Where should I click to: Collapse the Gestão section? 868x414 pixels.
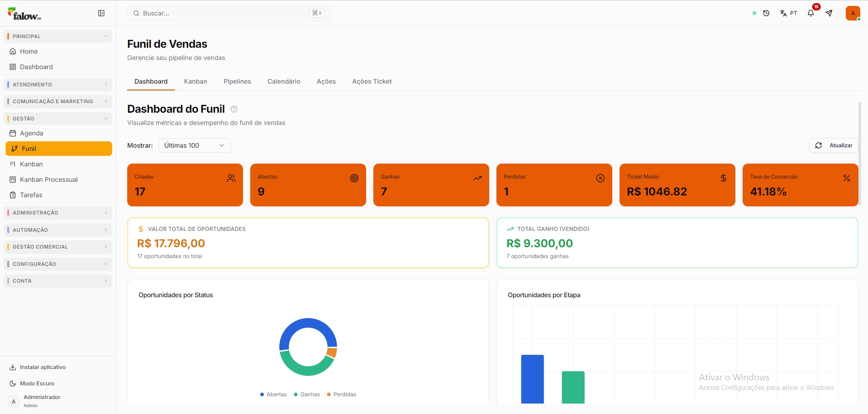(58, 119)
